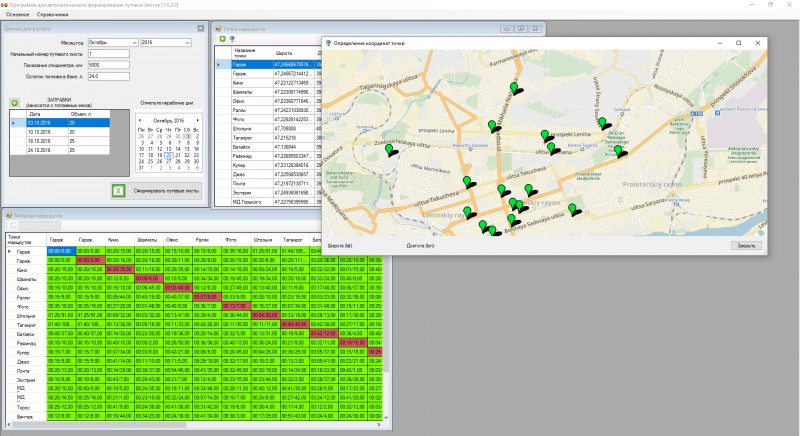The height and width of the screenshot is (436, 800).
Task: Select the Таганрог row in route points
Action: [269, 138]
